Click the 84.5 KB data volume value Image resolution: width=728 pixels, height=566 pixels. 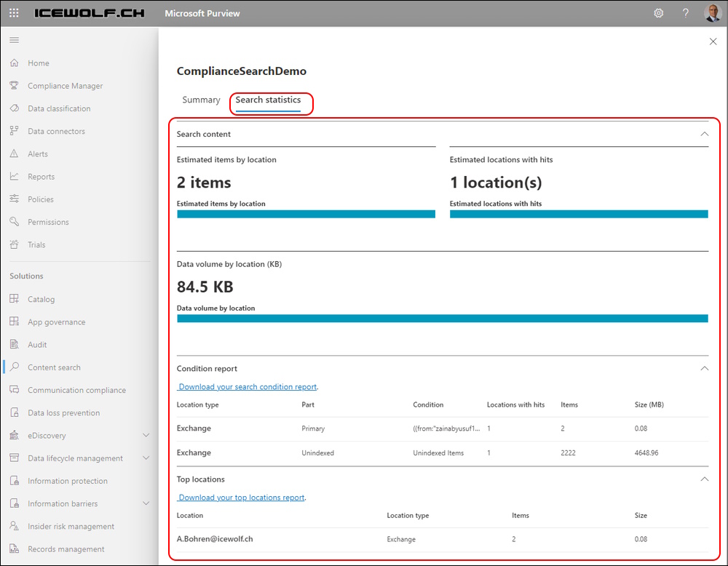(205, 287)
